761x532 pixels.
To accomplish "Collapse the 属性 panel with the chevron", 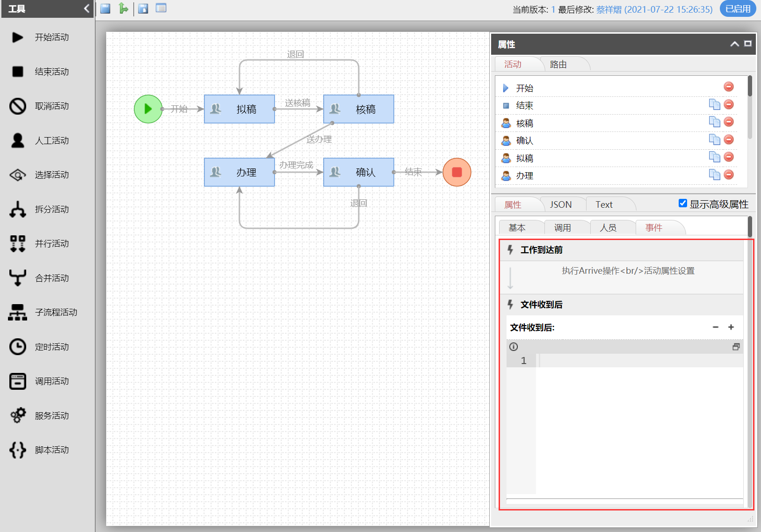I will click(734, 44).
